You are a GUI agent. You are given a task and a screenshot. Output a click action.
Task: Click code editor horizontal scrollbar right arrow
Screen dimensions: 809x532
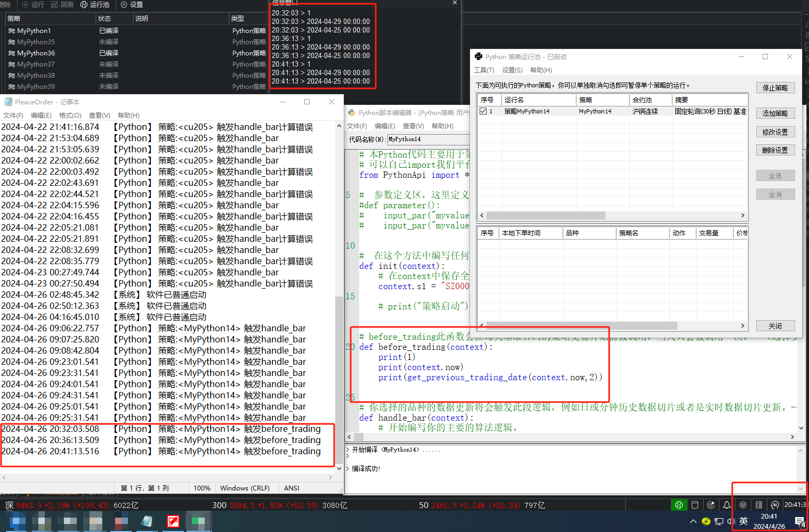792,437
